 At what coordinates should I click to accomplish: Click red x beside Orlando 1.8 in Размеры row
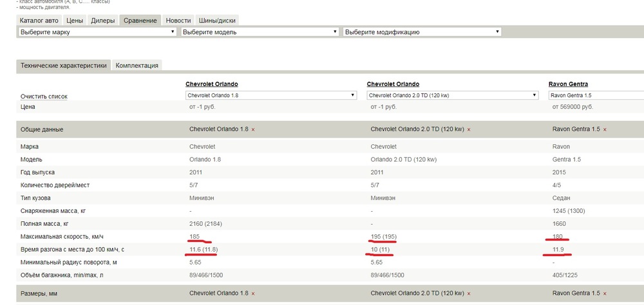pos(253,294)
